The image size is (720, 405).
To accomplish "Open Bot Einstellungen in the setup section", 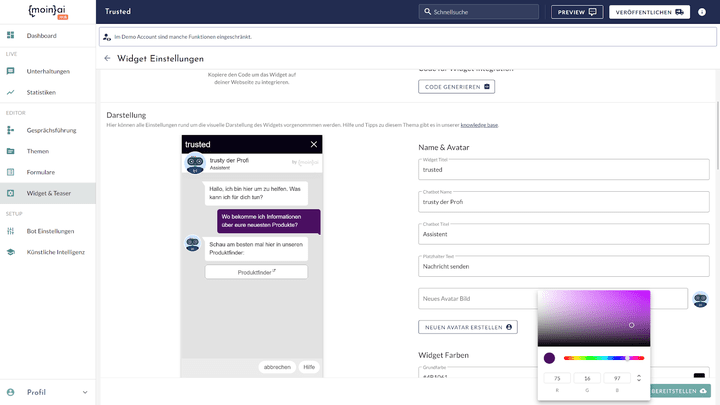I will click(50, 231).
